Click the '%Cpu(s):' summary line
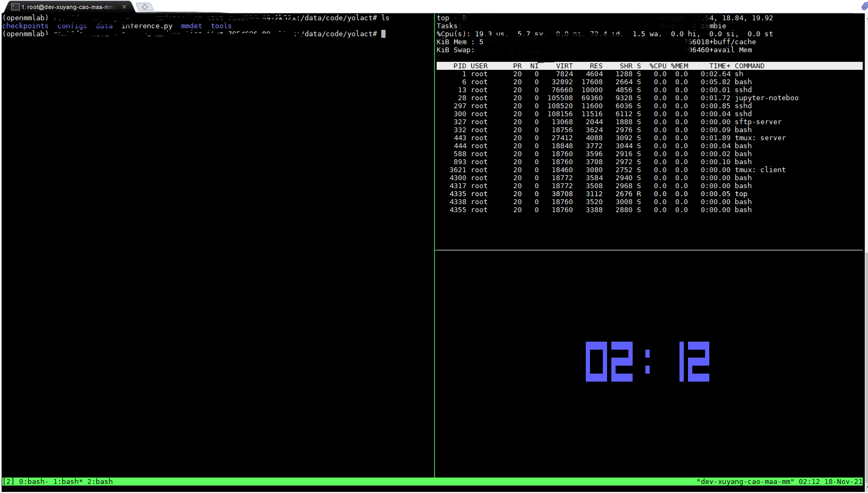868x493 pixels. coord(605,34)
